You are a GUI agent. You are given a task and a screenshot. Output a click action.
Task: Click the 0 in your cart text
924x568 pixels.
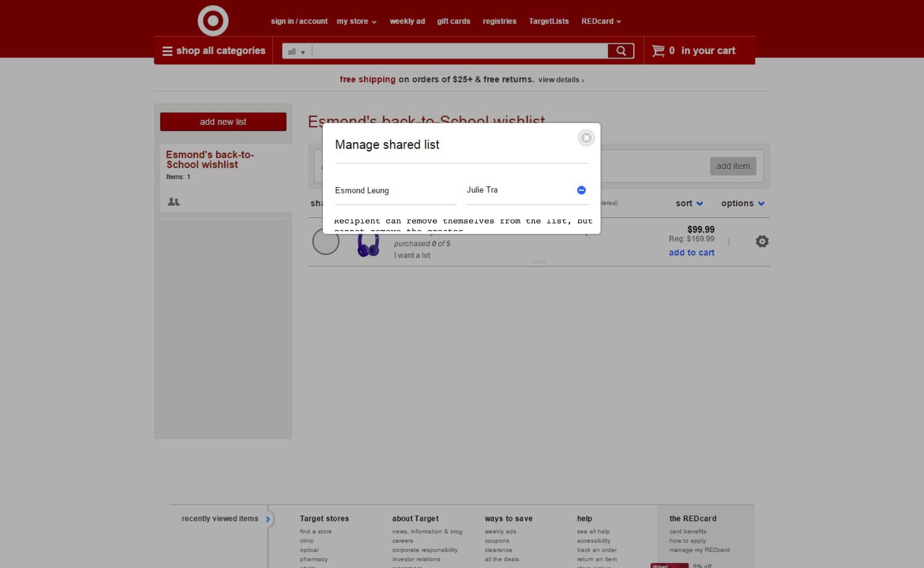(x=702, y=51)
